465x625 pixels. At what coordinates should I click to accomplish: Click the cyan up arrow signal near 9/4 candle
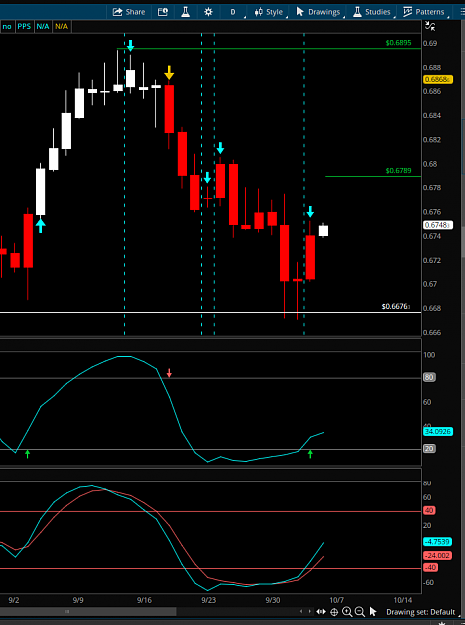(x=40, y=225)
